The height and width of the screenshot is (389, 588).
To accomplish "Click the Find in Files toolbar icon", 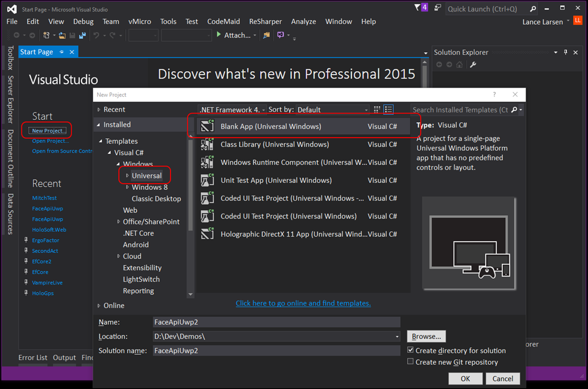I will tap(266, 35).
